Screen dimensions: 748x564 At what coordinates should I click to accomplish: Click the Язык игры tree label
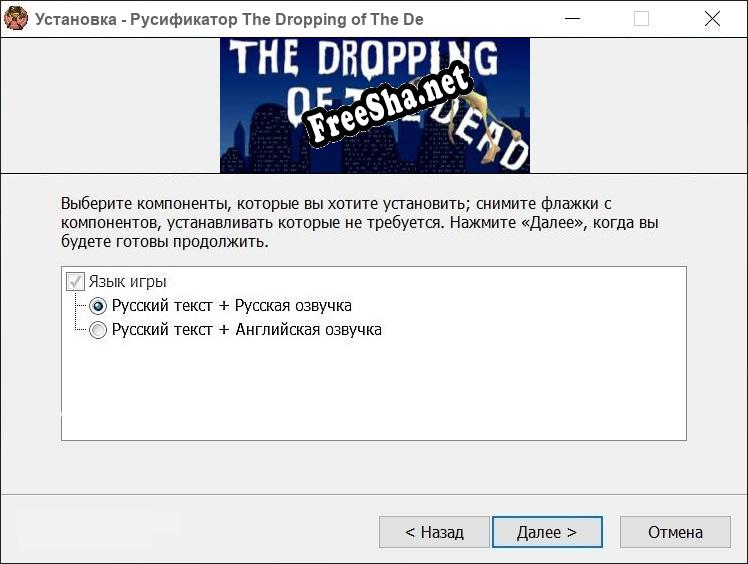click(x=127, y=282)
